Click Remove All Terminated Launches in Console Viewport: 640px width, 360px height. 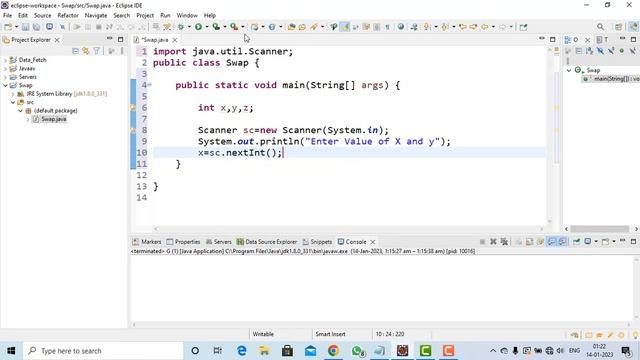[x=504, y=242]
